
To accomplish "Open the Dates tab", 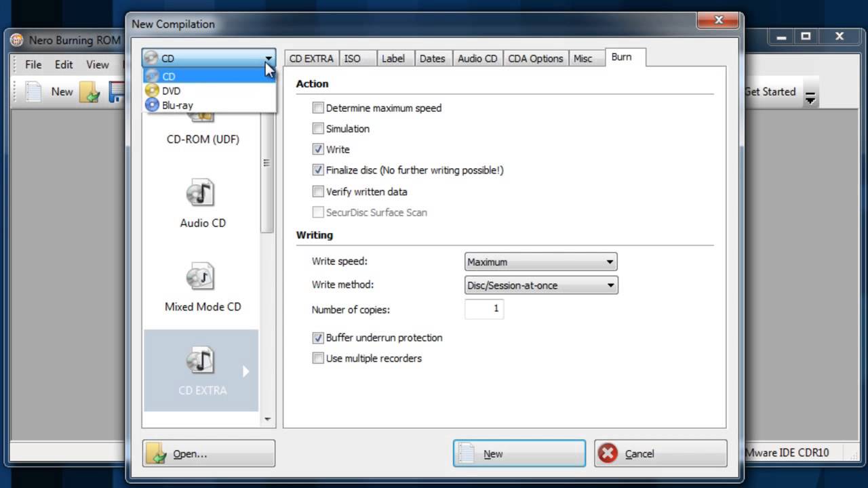I will [x=432, y=58].
